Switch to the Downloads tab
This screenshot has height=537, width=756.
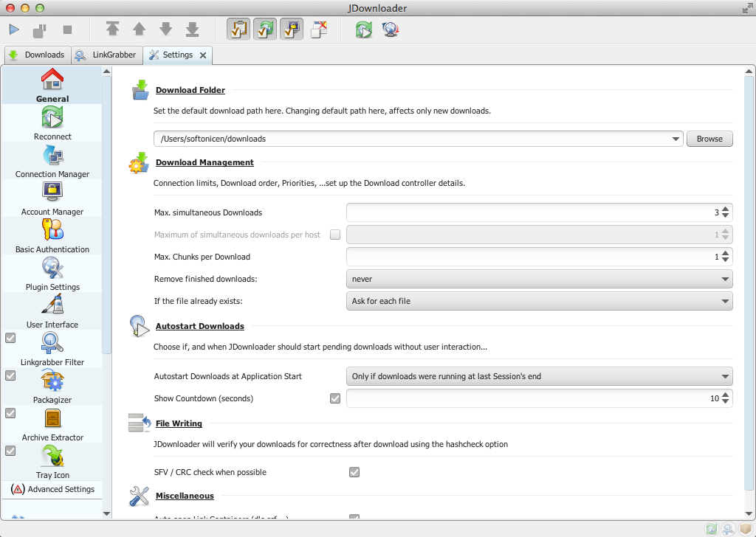pyautogui.click(x=38, y=55)
